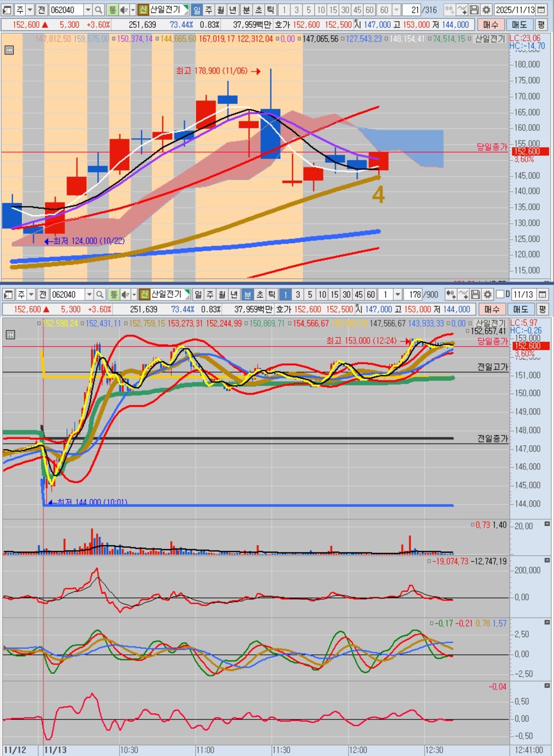The height and width of the screenshot is (756, 554).
Task: Expand the sound options arrow in daily toolbar
Action: coord(133,9)
